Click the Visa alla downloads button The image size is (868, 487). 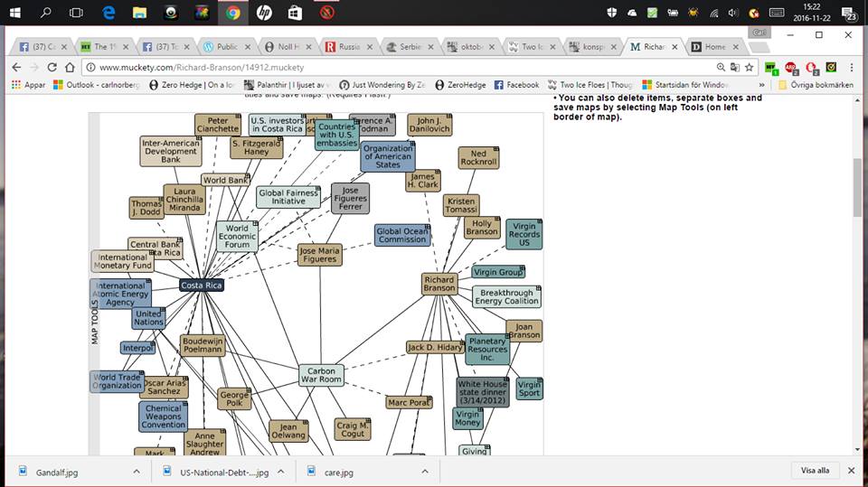(x=815, y=471)
